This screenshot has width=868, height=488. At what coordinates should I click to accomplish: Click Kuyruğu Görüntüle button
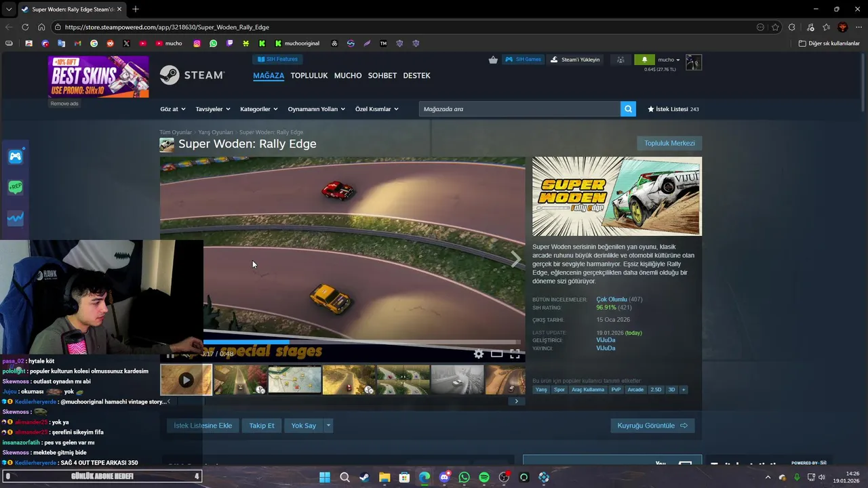652,426
